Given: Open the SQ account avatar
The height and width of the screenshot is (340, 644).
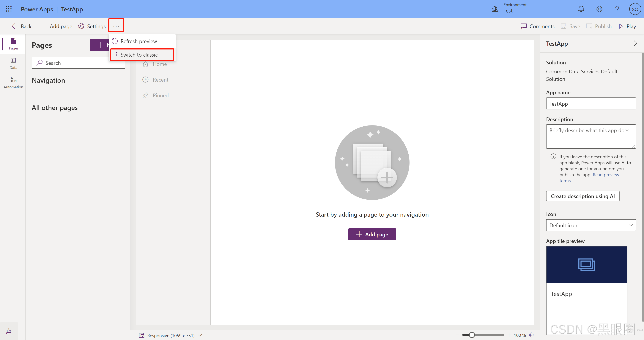Looking at the screenshot, I should [x=635, y=9].
